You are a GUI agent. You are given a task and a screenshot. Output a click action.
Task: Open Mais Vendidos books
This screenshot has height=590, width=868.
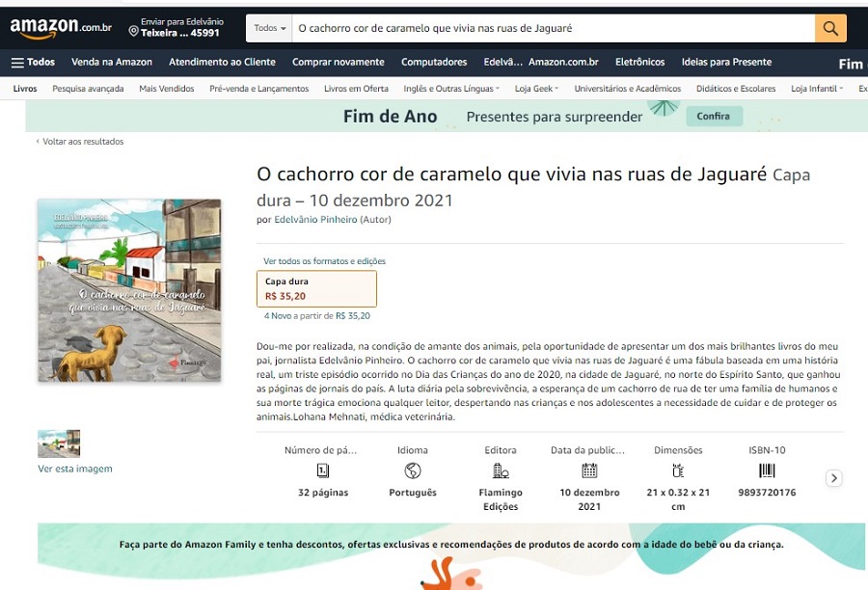click(x=167, y=89)
